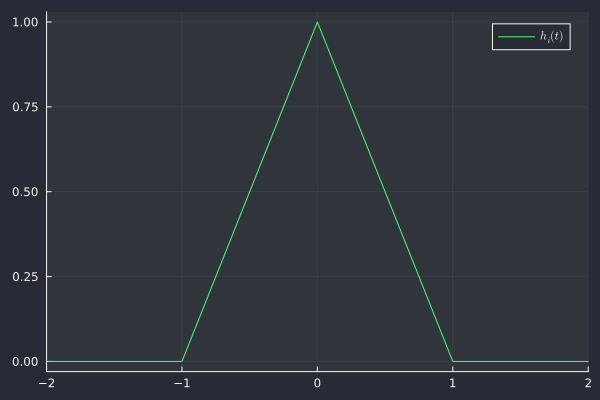Viewport: 600px width, 400px height.
Task: Click the 1 x-axis tick label
Action: (453, 382)
